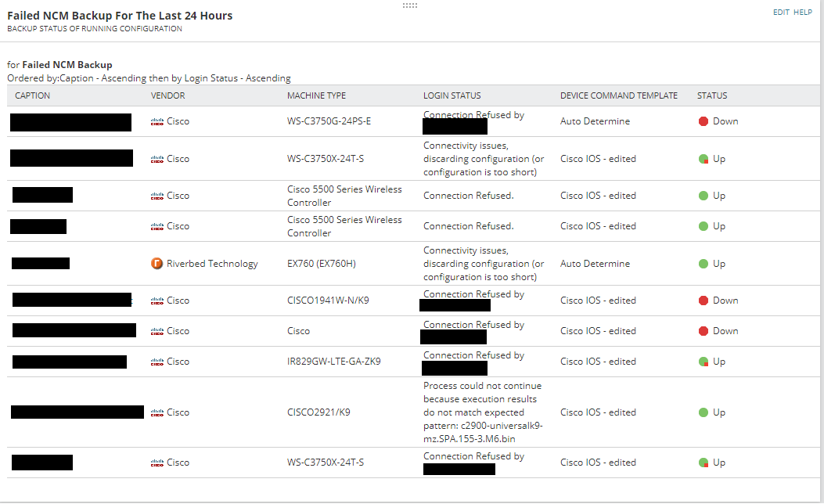Click Up status icon in WS-C3750X-24T-S Connection Refused row
Viewport: 824px width, 504px height.
tap(703, 463)
